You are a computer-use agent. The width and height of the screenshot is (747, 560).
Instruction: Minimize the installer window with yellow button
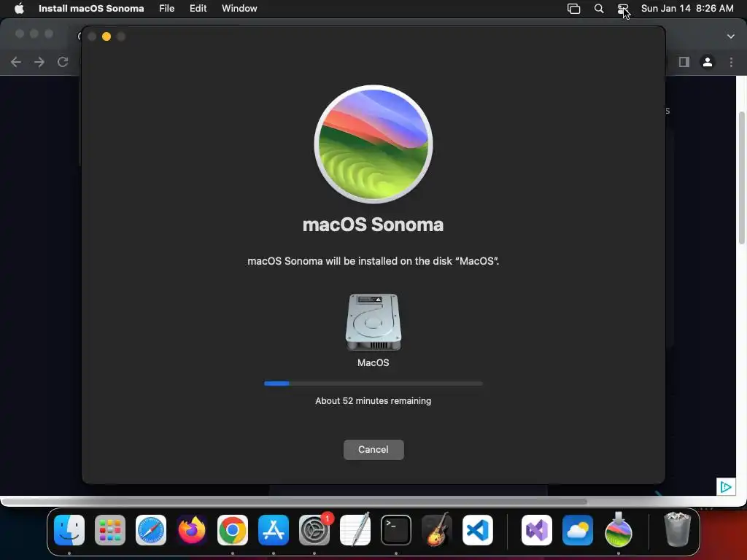click(107, 36)
